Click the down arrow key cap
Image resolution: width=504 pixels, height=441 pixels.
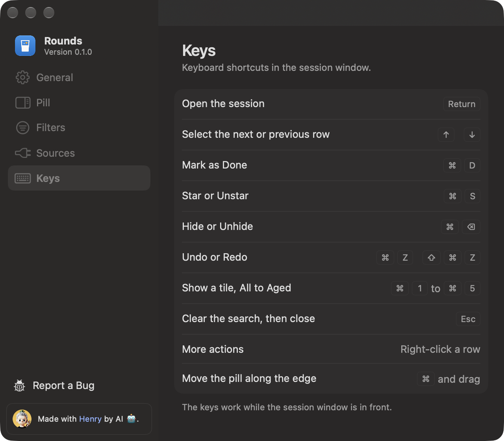point(472,135)
